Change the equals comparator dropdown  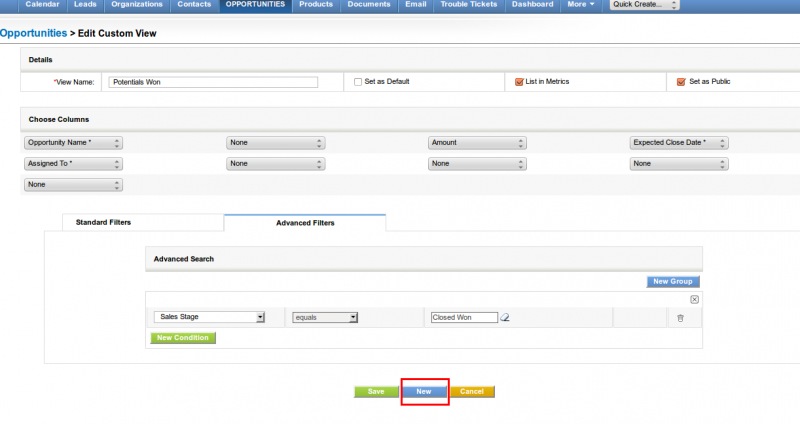point(325,317)
